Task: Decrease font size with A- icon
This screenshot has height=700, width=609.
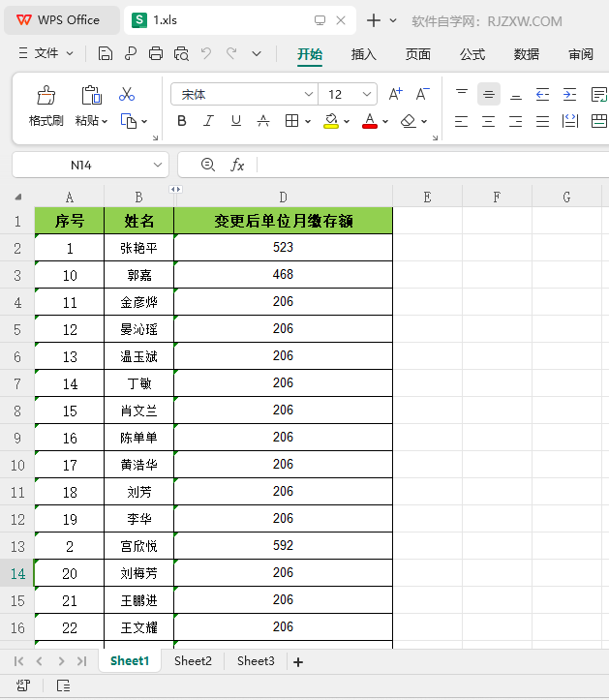Action: (x=422, y=94)
